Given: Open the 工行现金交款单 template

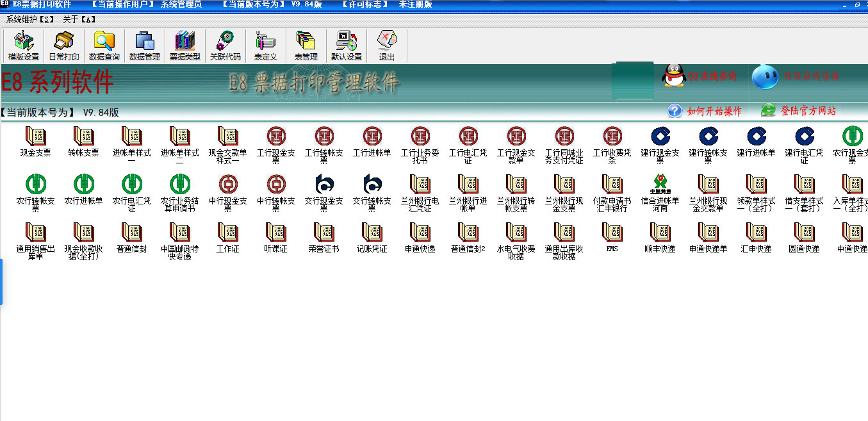Looking at the screenshot, I should click(x=516, y=145).
